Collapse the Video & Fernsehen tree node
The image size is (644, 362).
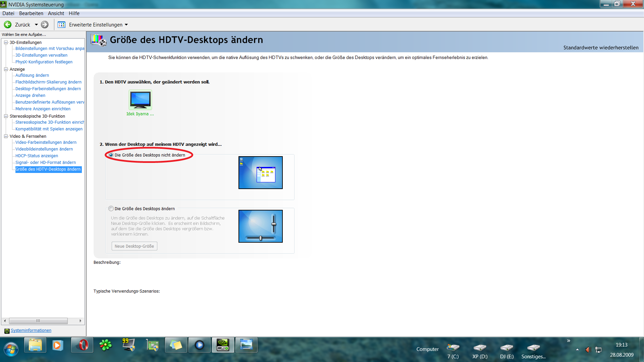(x=6, y=136)
